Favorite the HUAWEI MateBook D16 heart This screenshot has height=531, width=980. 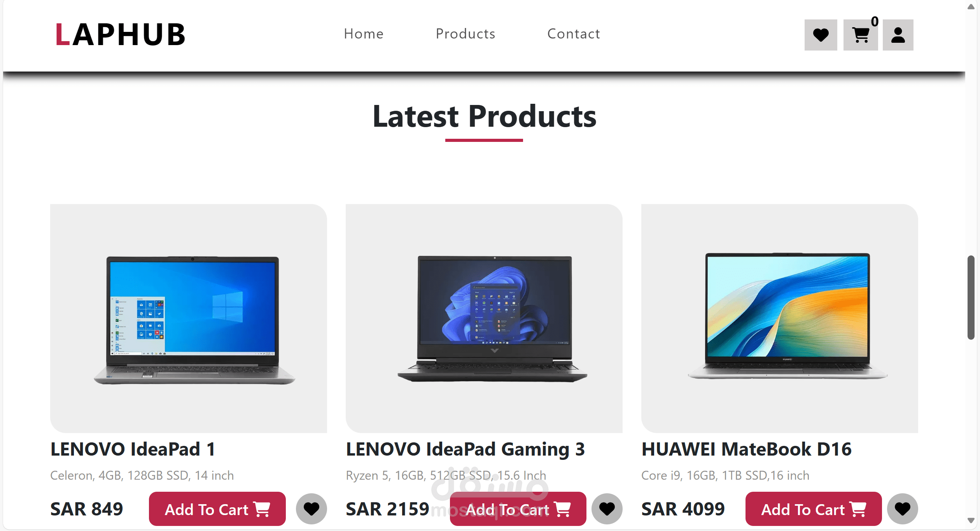point(903,508)
